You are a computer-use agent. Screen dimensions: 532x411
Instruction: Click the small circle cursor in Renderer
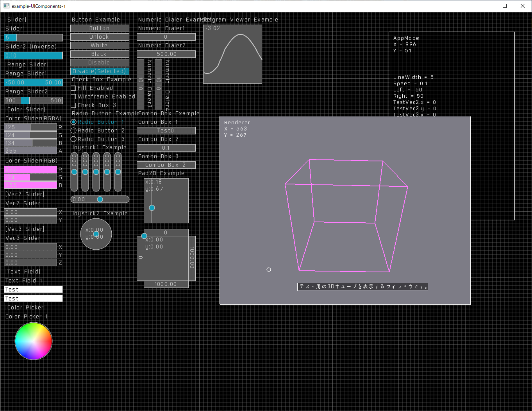269,270
